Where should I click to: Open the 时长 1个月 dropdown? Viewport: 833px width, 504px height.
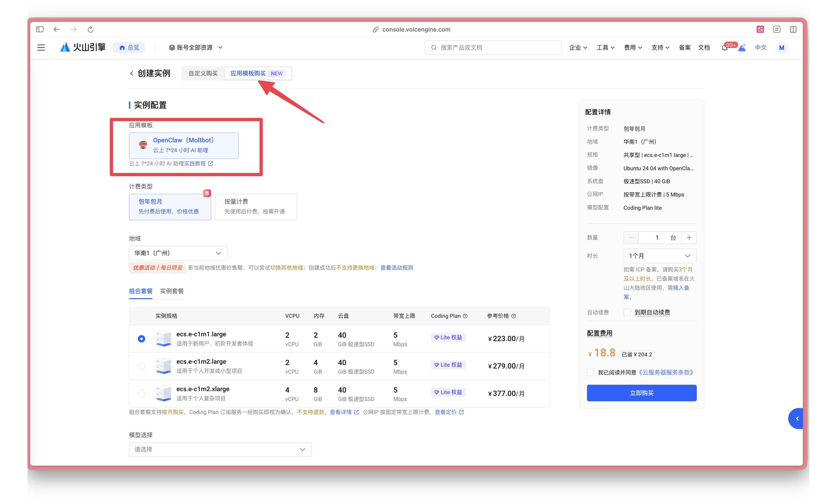659,256
